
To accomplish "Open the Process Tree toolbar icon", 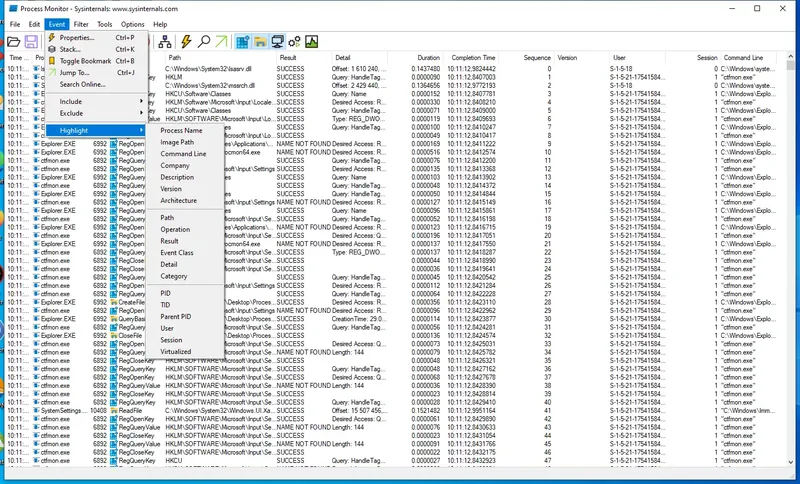I will [x=164, y=42].
